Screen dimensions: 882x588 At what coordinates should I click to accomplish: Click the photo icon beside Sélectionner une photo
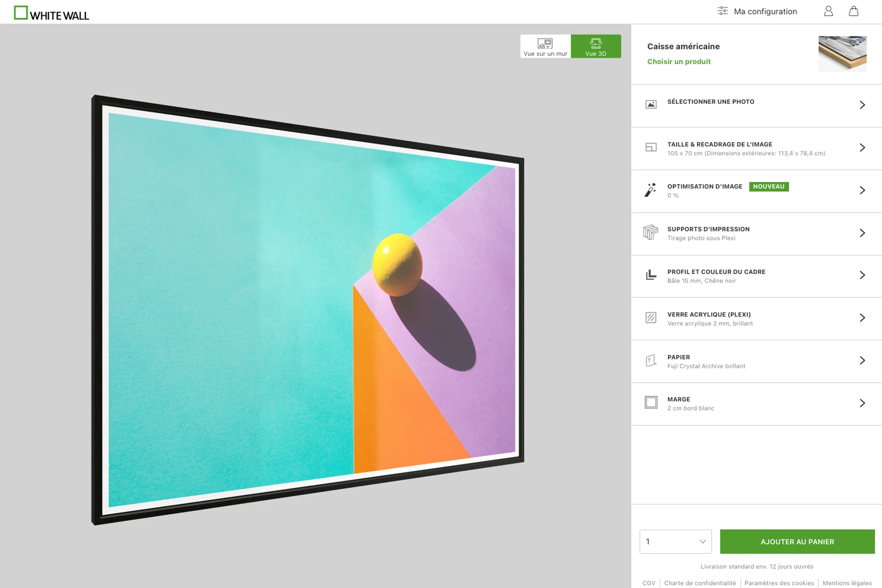click(x=650, y=105)
